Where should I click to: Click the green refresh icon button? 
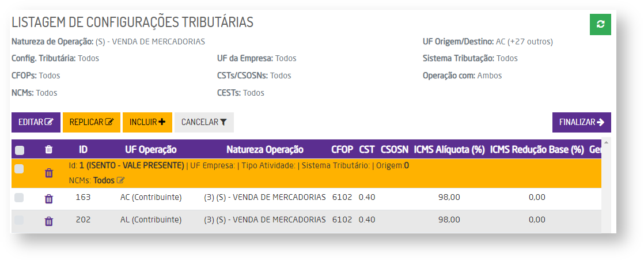click(x=600, y=24)
